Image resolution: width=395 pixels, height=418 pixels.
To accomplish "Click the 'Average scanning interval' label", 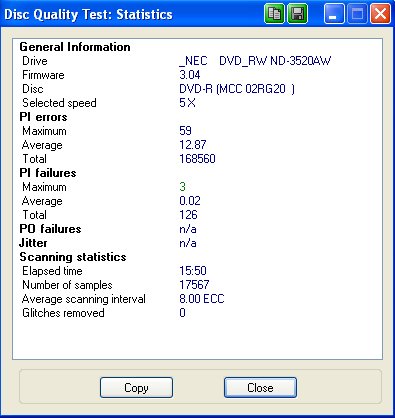I will click(x=84, y=299).
